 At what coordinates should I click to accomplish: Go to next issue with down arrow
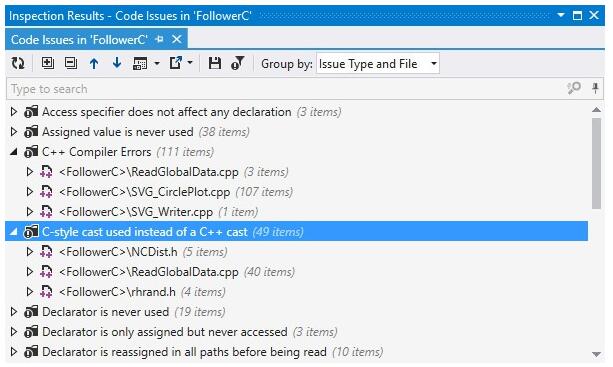coord(117,63)
